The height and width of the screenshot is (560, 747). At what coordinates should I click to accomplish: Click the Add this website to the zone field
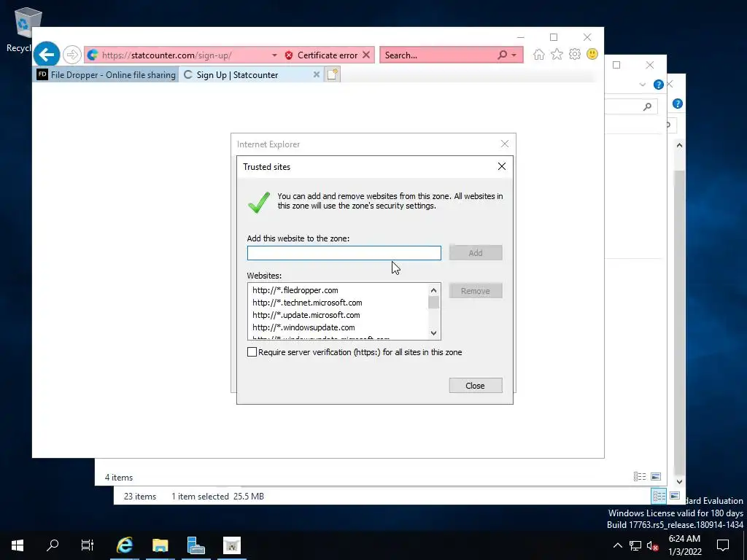(x=344, y=253)
